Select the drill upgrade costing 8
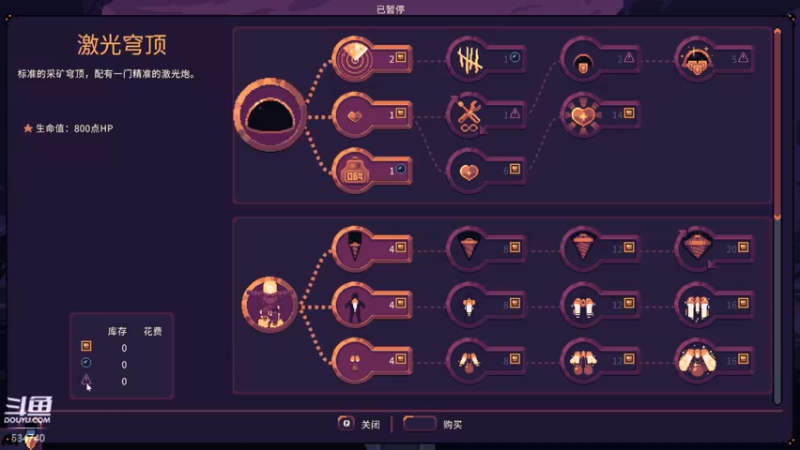 pyautogui.click(x=486, y=249)
